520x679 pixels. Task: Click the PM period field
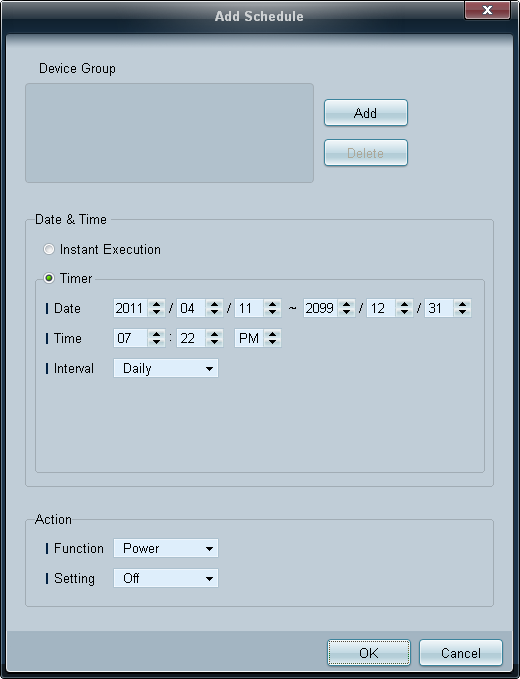[249, 338]
